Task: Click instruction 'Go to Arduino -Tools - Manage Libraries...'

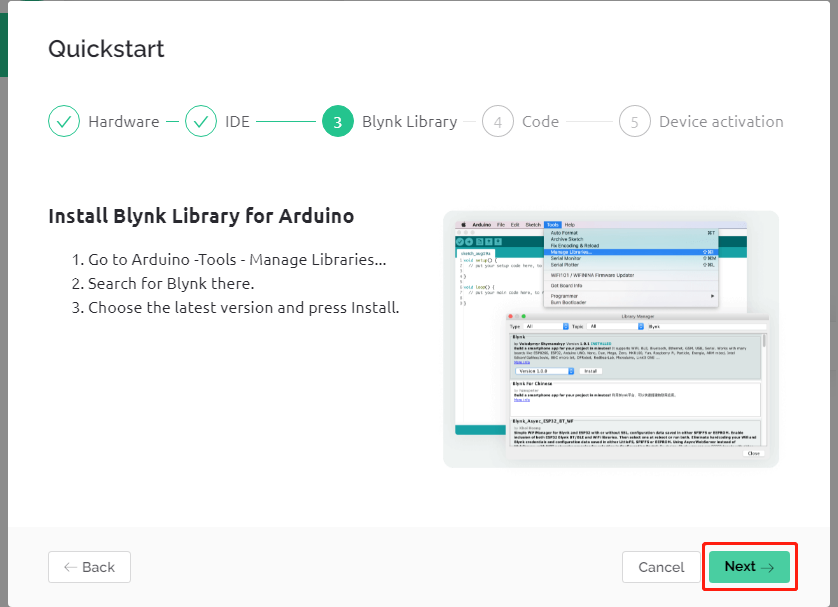Action: 237,260
